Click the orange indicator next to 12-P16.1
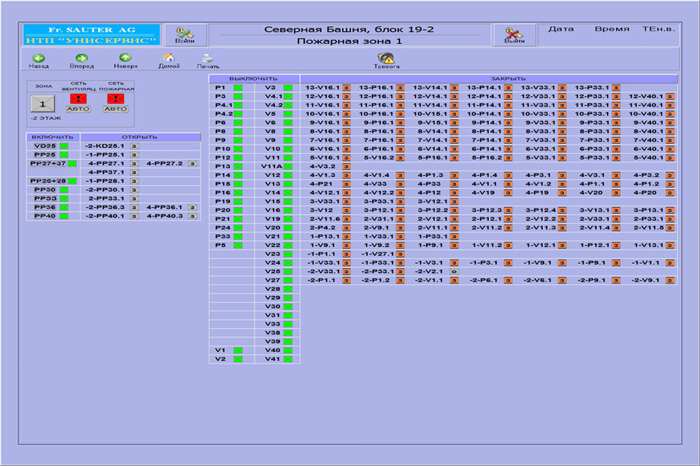 [400, 96]
